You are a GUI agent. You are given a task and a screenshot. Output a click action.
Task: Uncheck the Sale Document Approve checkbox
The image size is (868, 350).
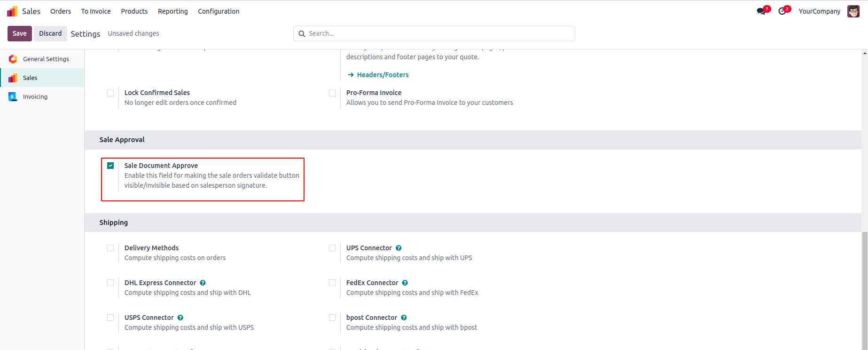coord(110,166)
